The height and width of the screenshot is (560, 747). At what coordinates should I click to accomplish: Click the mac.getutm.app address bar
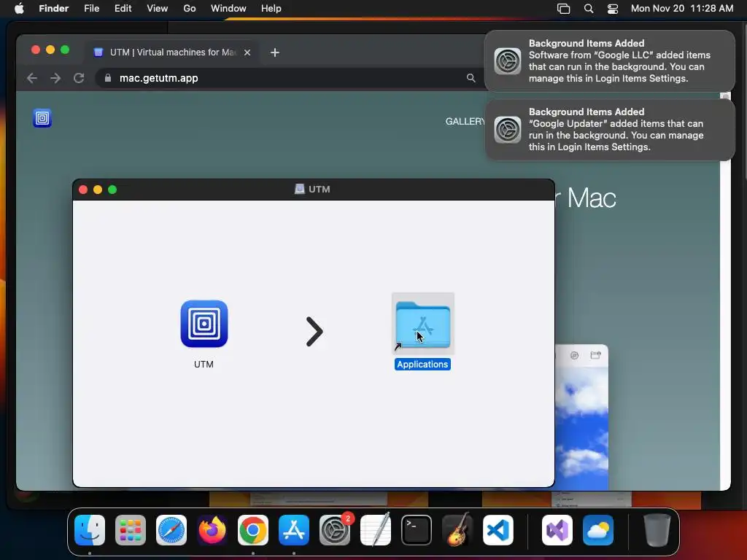288,78
